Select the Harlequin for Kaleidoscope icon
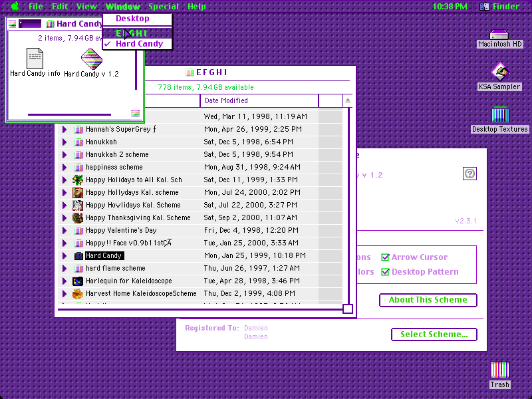The image size is (532, 399). [x=78, y=281]
